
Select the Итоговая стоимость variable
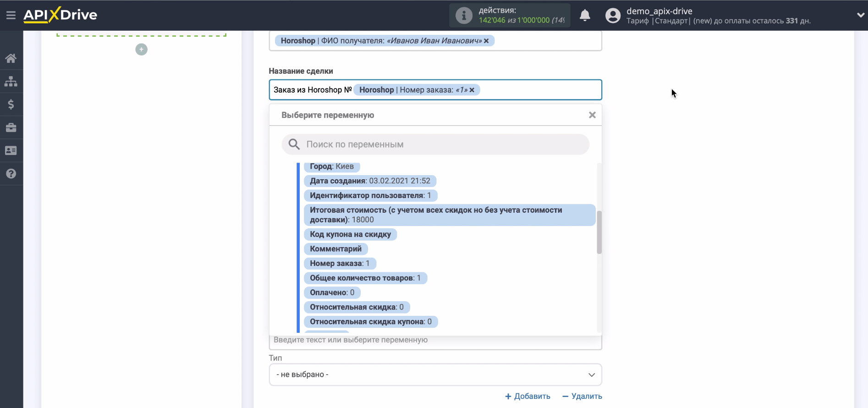pyautogui.click(x=450, y=215)
